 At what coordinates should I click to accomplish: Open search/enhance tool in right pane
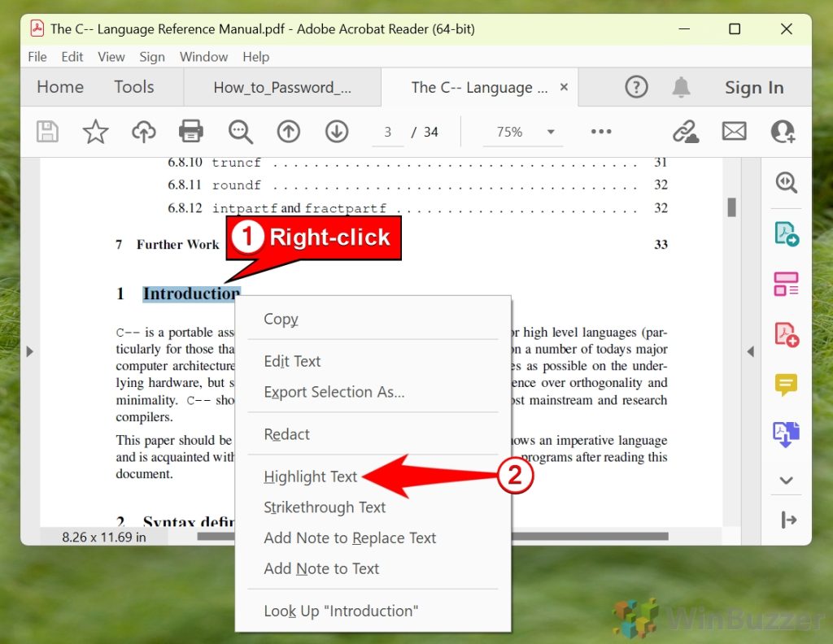[x=786, y=183]
